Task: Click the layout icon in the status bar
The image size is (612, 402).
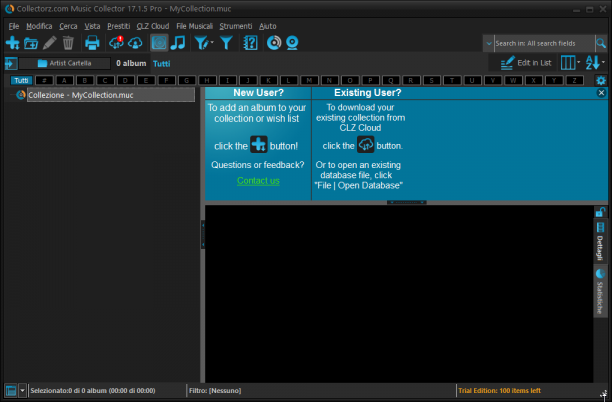Action: click(x=11, y=390)
